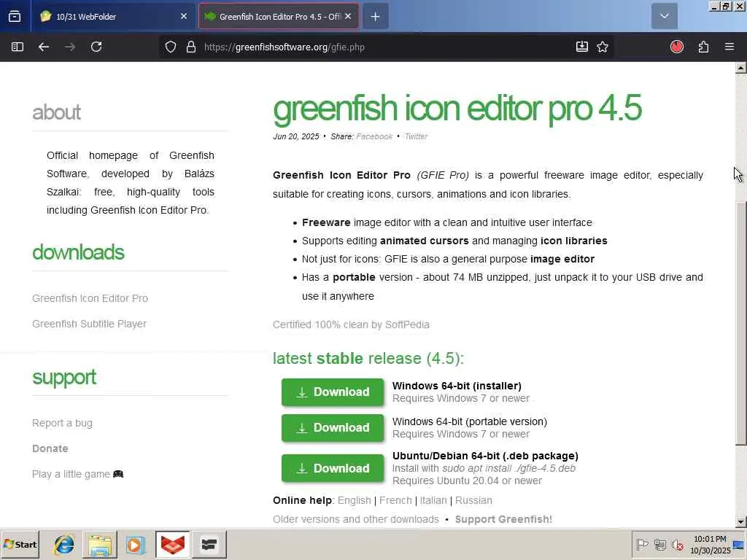Download the Windows 64-bit installer
This screenshot has height=560, width=747.
coord(333,392)
